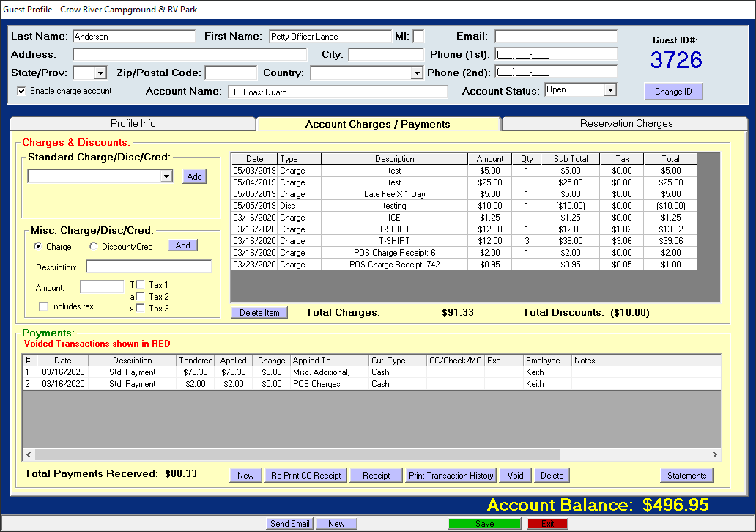This screenshot has width=756, height=532.
Task: Switch to the Profile Info tab
Action: click(133, 124)
